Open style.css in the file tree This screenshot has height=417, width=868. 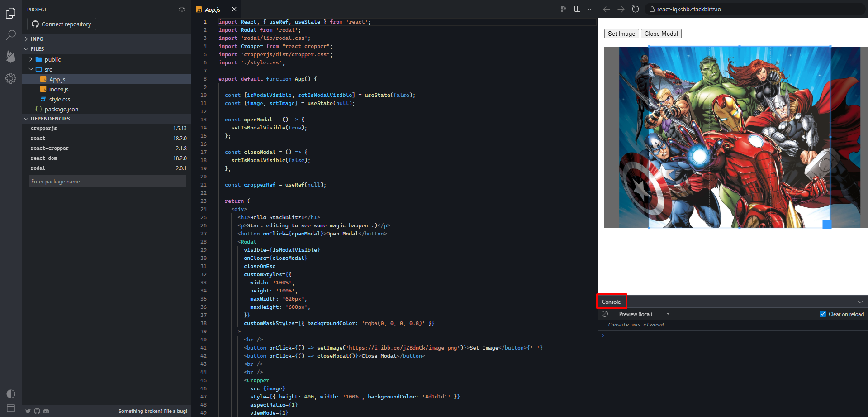[x=106, y=99]
